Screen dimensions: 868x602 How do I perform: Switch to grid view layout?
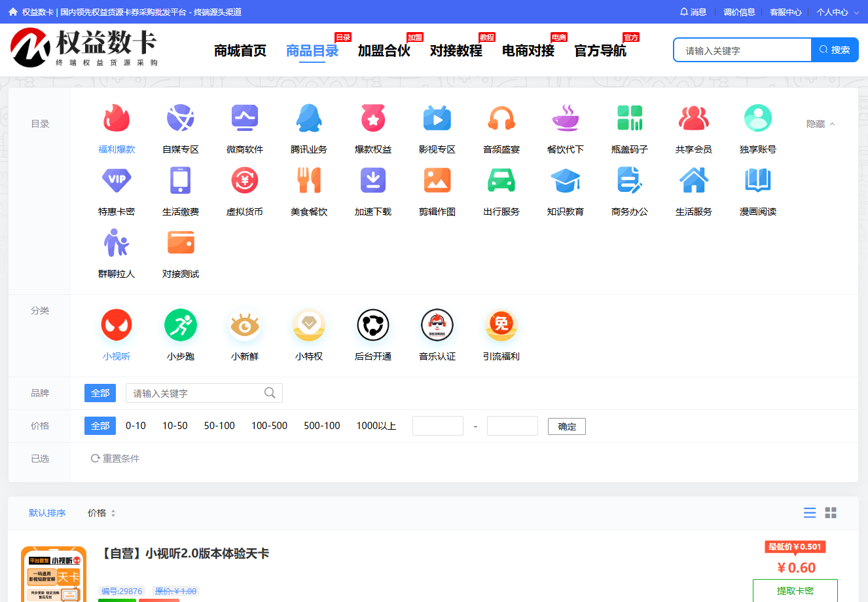pos(831,513)
